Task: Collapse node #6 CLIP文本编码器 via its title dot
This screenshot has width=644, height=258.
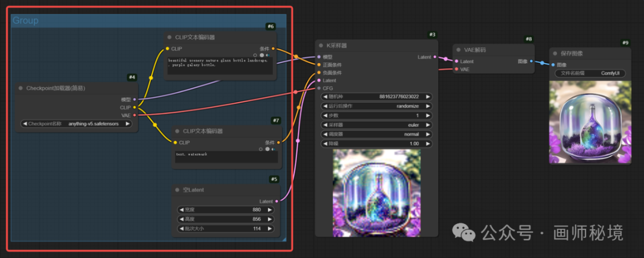Action: tap(169, 37)
